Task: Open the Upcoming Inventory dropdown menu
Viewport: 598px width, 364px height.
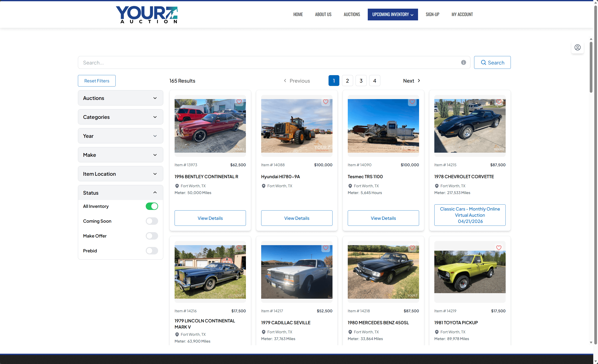Action: click(x=393, y=15)
